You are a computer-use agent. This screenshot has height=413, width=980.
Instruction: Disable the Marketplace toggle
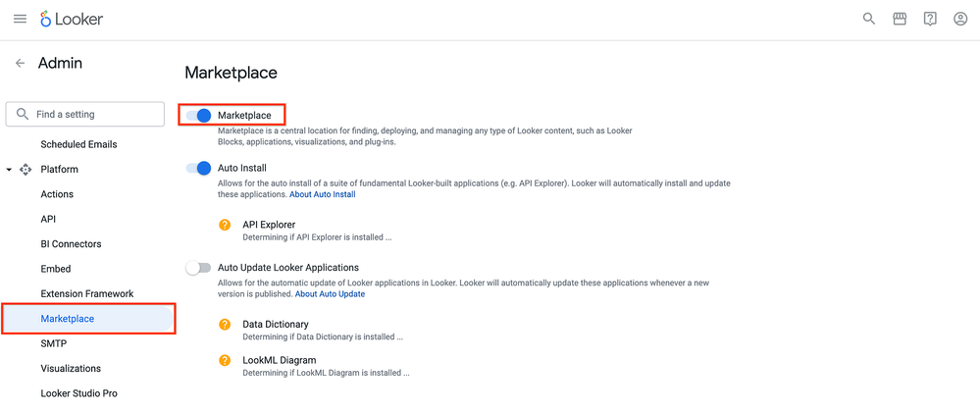click(x=199, y=116)
